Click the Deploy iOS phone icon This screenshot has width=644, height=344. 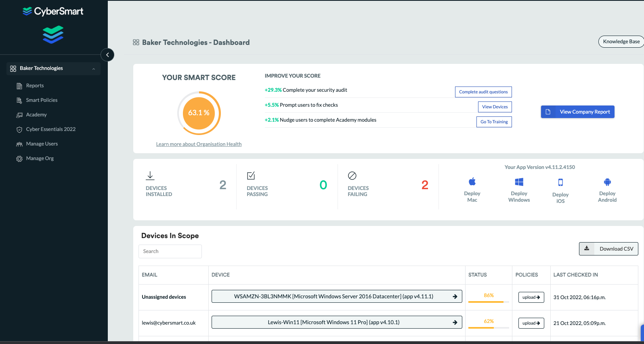[560, 182]
